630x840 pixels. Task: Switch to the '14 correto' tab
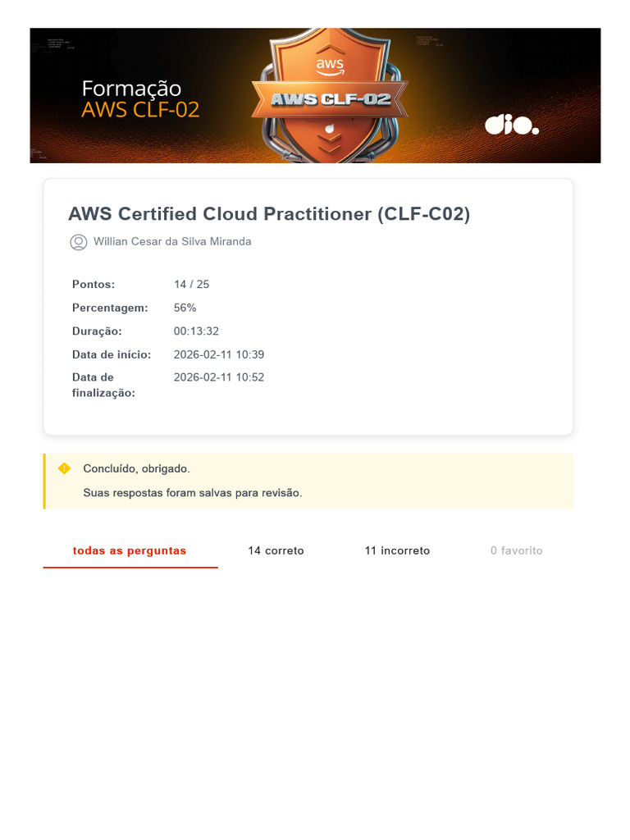pos(276,550)
